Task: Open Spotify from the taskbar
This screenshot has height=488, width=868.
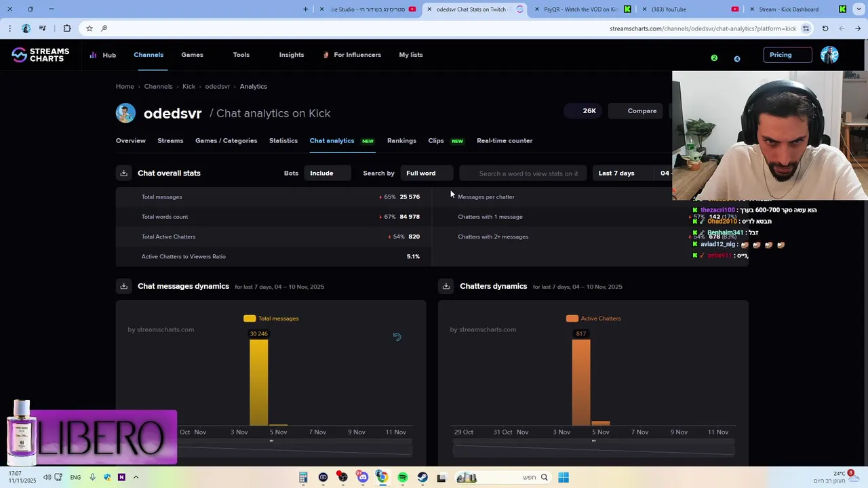Action: tap(403, 477)
